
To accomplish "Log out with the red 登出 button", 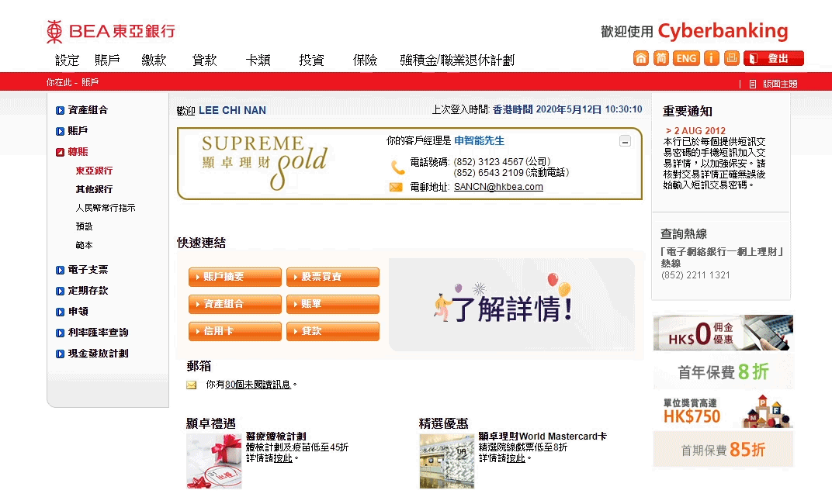I will tap(774, 58).
